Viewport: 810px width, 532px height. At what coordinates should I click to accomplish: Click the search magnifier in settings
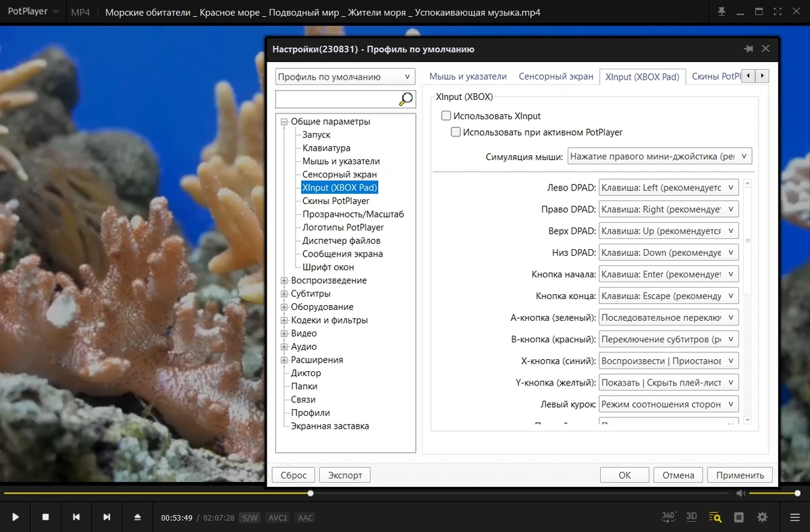[x=406, y=99]
